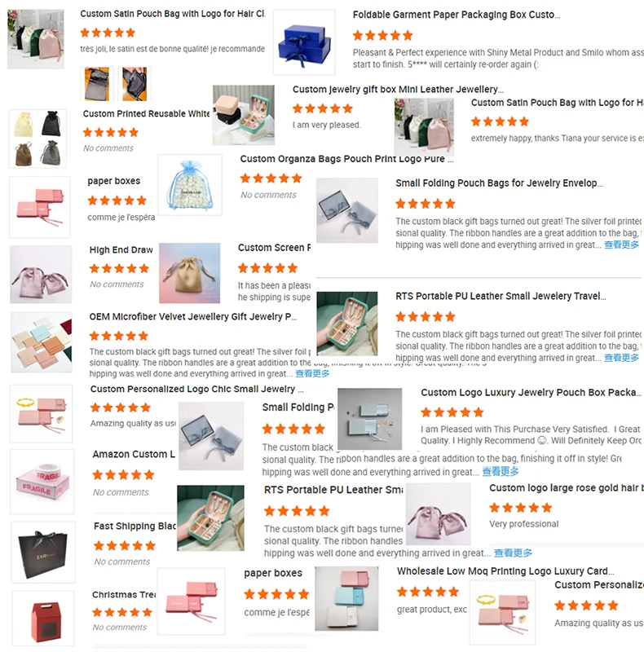The width and height of the screenshot is (644, 652).
Task: Click star rating under Custom logo large rose gold
Action: tap(520, 508)
